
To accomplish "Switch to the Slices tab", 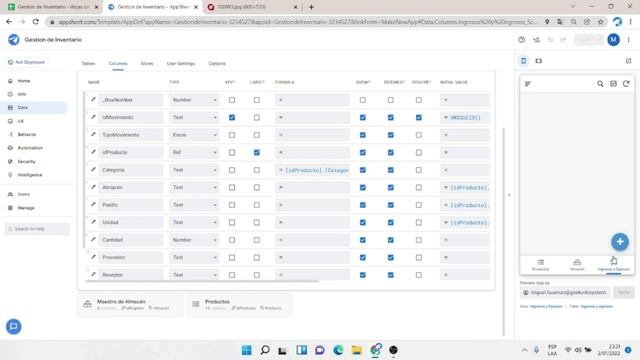I will coord(147,64).
